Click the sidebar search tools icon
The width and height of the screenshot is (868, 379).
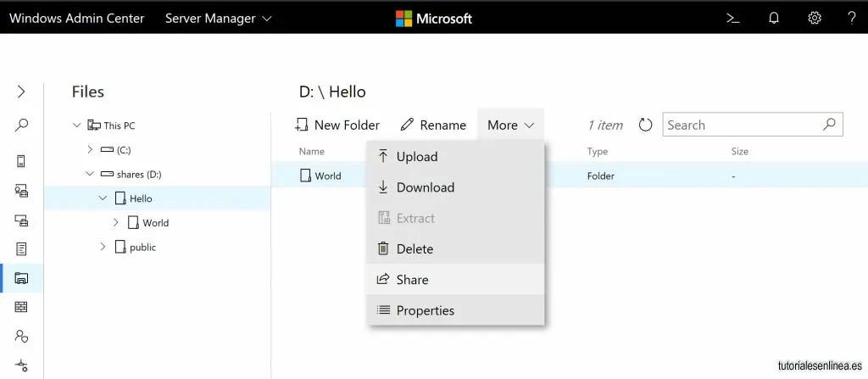21,125
